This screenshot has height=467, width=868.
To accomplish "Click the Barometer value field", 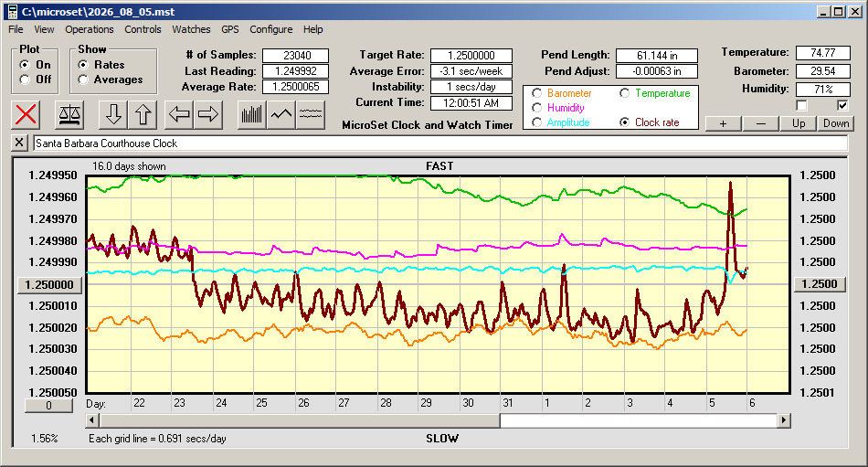I will click(822, 71).
